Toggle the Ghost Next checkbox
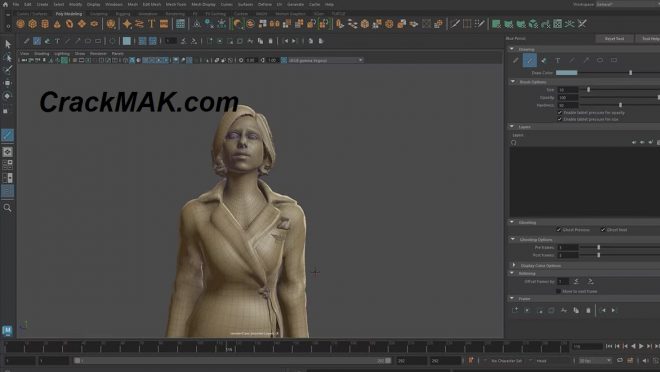 (603, 230)
